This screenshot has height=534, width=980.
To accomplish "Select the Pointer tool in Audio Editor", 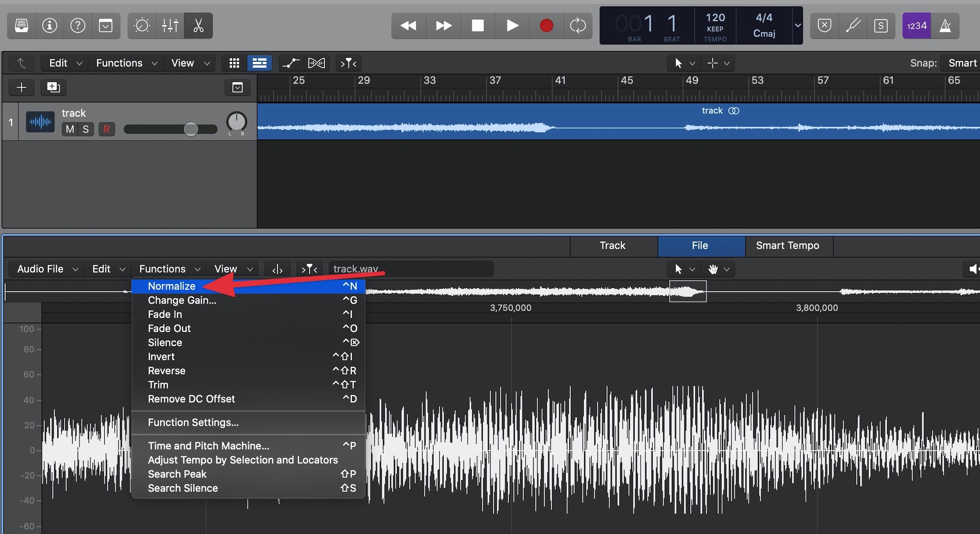I will coord(678,269).
